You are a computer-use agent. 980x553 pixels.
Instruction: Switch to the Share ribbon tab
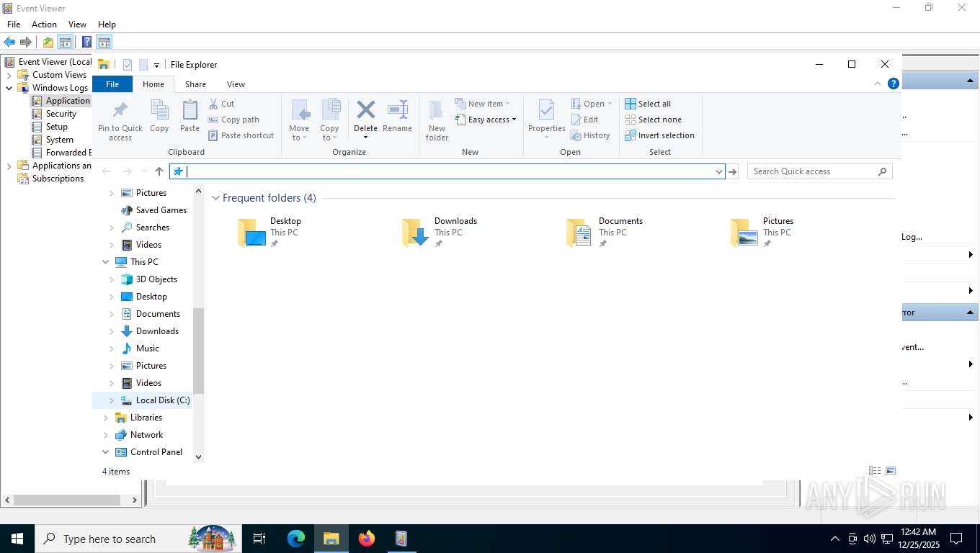tap(195, 84)
